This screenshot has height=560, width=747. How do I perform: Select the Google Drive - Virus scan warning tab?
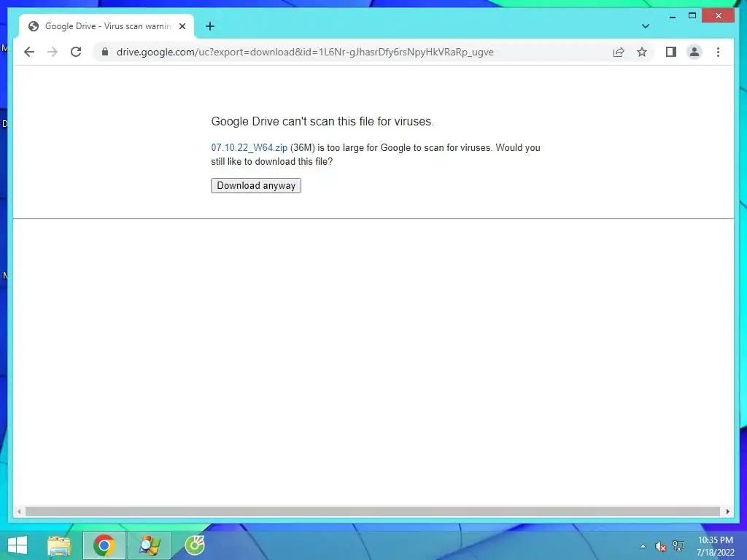click(107, 26)
